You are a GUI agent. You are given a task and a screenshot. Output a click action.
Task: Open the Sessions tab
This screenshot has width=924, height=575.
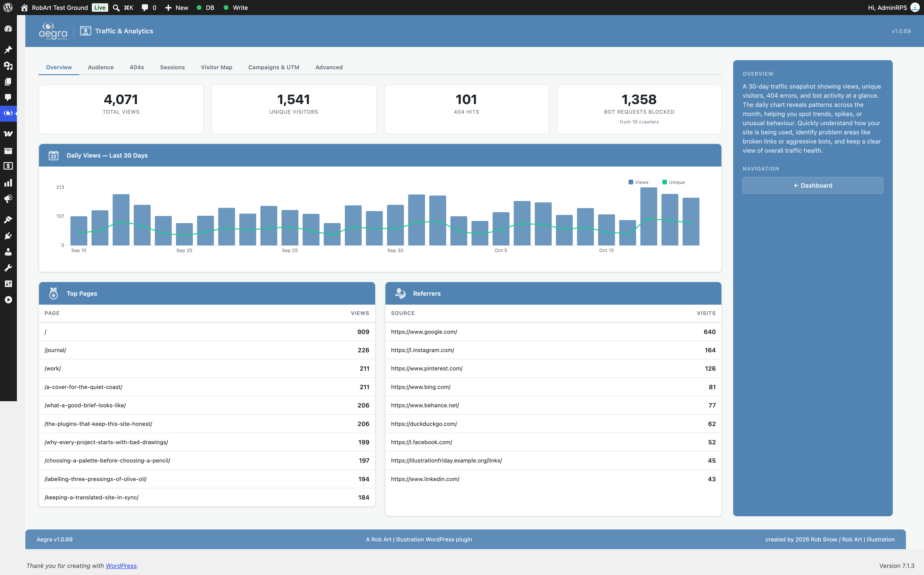click(x=172, y=67)
